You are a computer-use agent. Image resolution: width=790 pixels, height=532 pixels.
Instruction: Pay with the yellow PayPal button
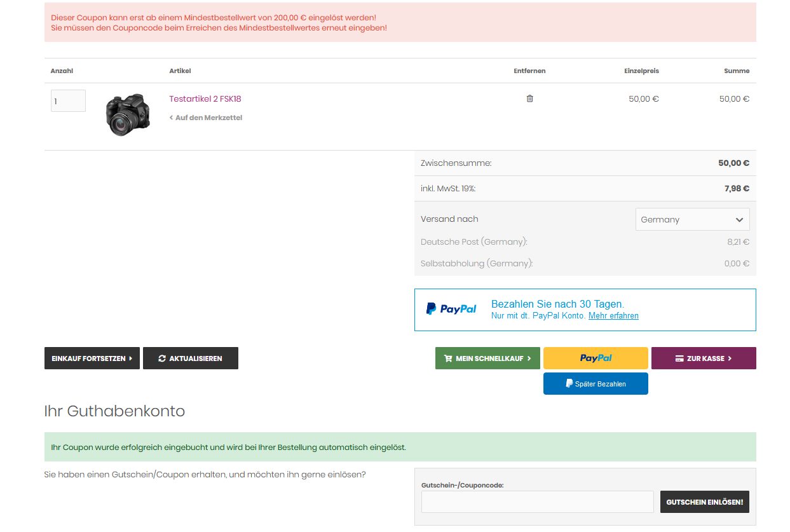[596, 358]
